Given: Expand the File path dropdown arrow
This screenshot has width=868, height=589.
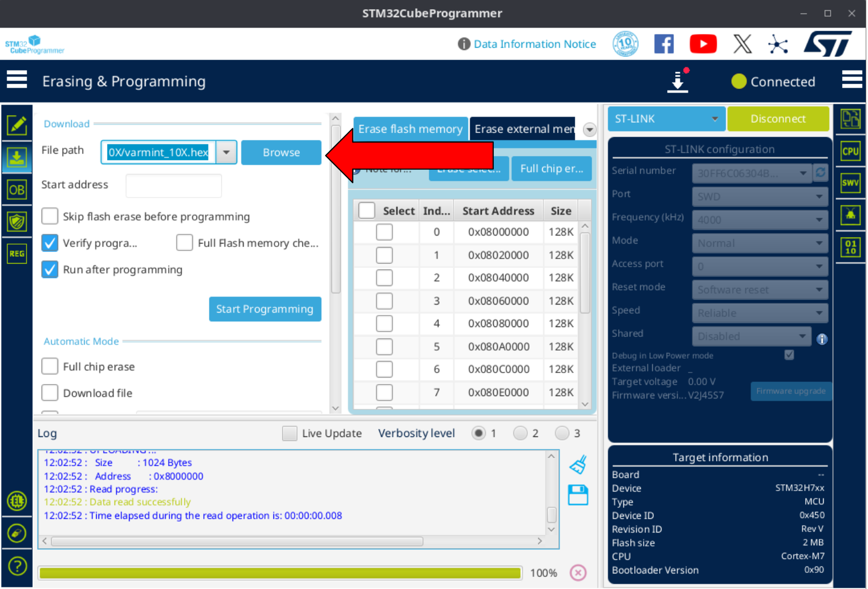Looking at the screenshot, I should pyautogui.click(x=226, y=153).
